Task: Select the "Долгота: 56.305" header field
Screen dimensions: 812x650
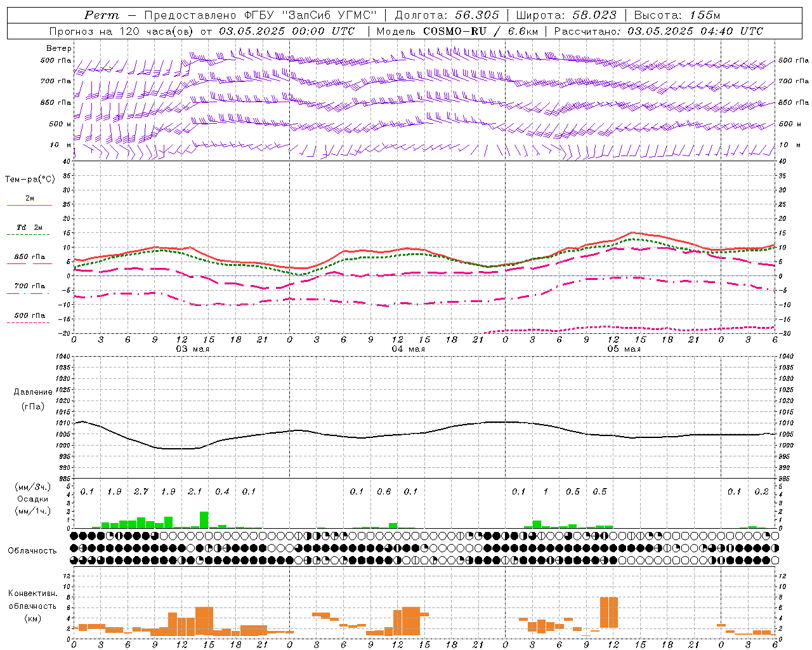Action: click(x=447, y=15)
